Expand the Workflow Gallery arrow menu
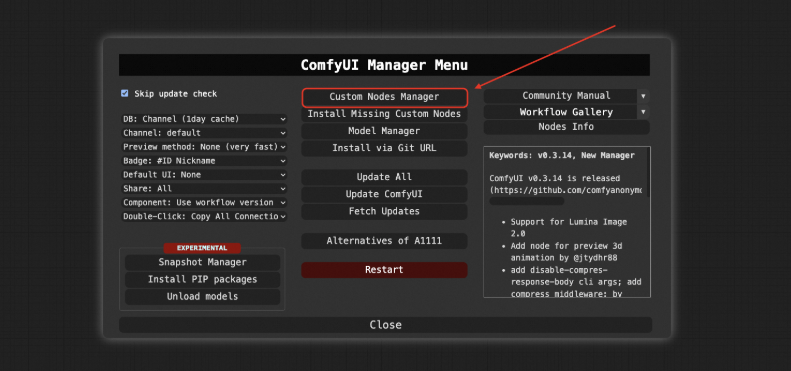 643,112
